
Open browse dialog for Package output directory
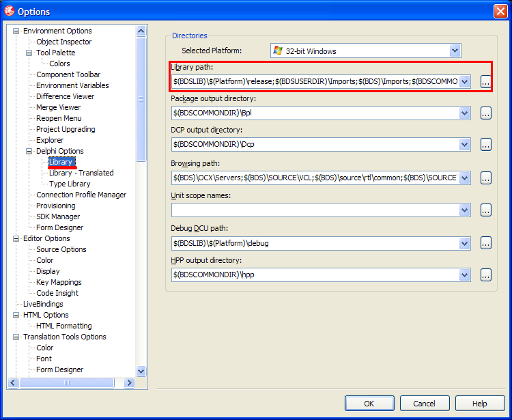[x=485, y=113]
